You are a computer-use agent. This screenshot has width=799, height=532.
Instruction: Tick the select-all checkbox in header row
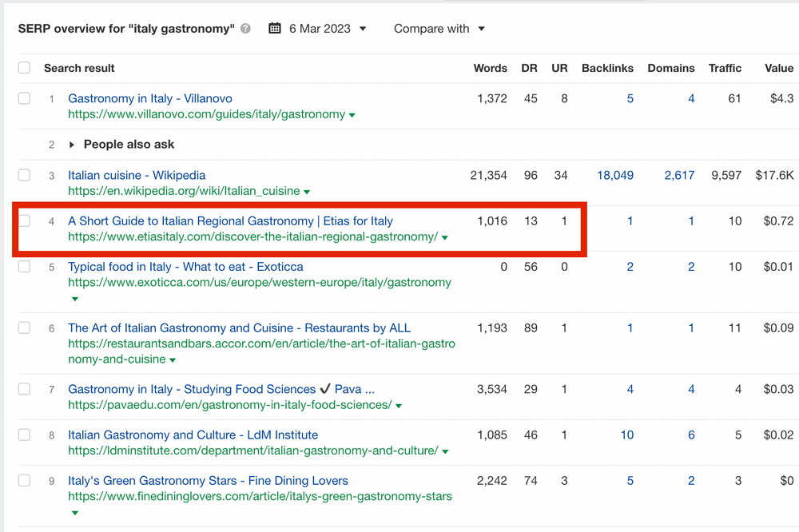coord(25,68)
